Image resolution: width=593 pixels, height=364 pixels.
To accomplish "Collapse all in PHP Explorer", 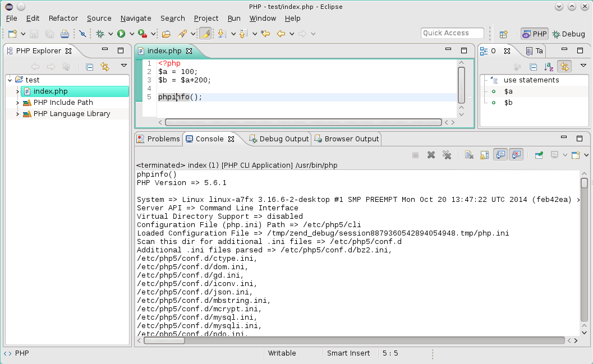I will coord(89,67).
